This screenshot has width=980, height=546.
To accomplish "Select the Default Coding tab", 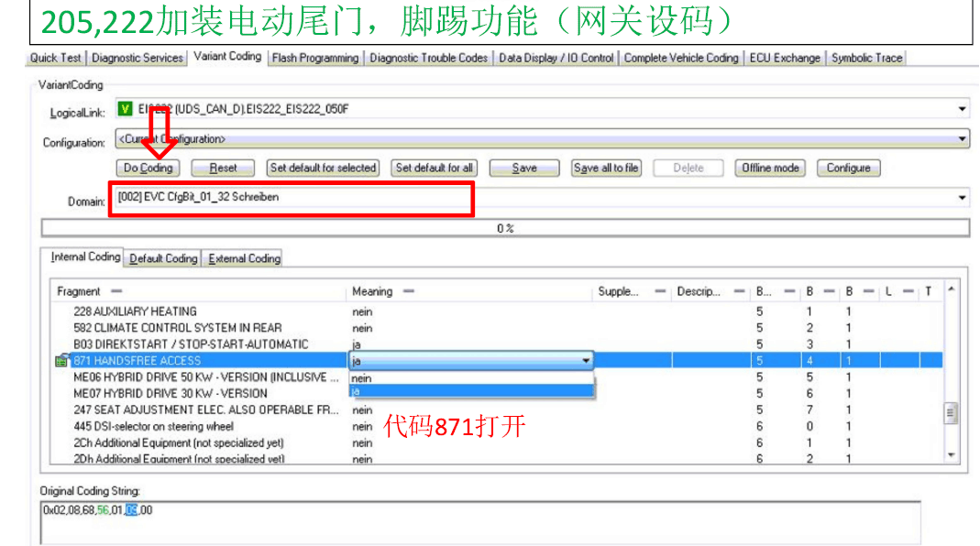I will click(163, 258).
